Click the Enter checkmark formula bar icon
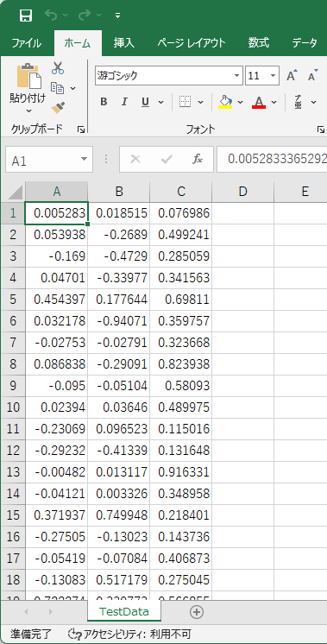The image size is (327, 644). click(x=167, y=160)
